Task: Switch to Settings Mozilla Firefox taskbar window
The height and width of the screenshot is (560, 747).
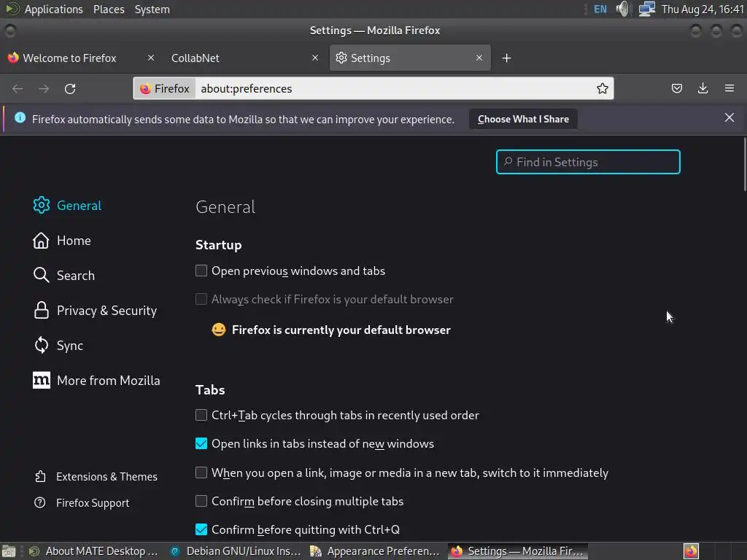Action: tap(517, 551)
